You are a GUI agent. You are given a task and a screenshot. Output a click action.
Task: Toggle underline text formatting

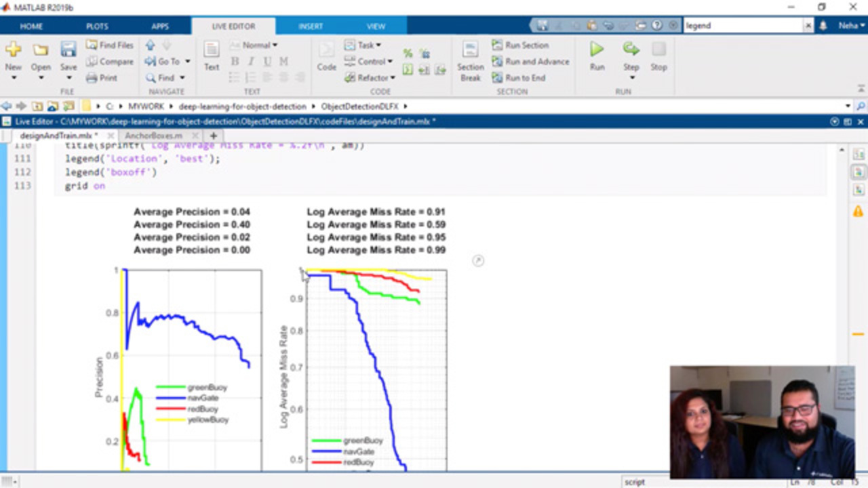tap(267, 62)
